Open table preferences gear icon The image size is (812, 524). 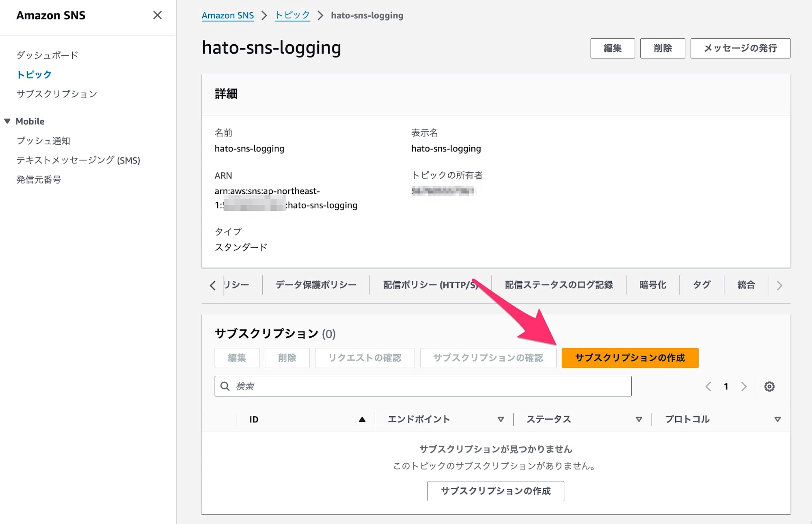point(769,386)
